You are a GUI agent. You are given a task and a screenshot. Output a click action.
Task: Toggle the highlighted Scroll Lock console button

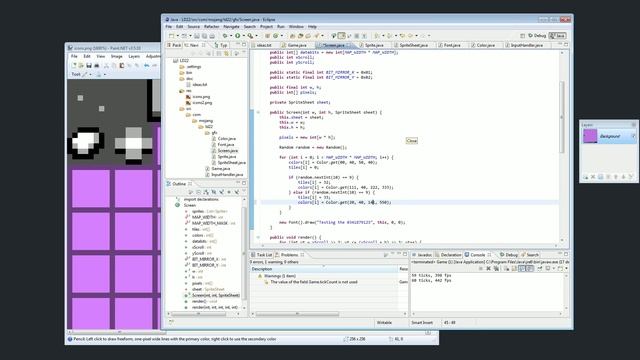[522, 269]
